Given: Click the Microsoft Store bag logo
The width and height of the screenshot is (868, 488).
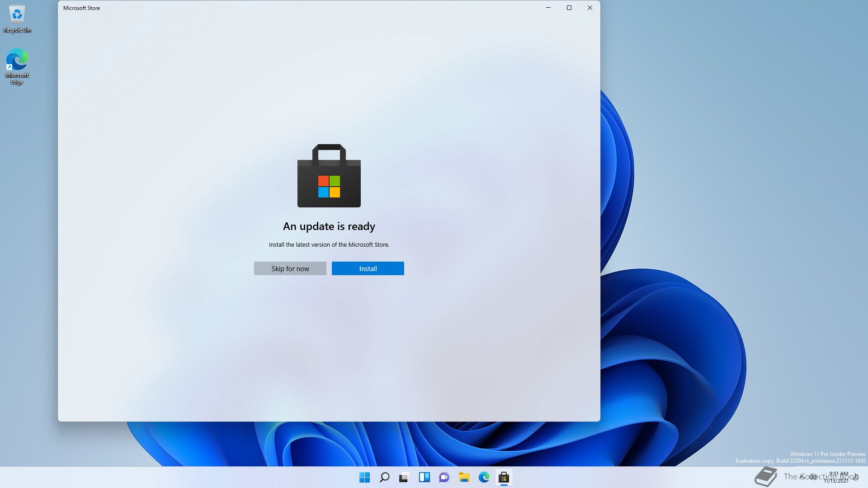Looking at the screenshot, I should click(329, 176).
